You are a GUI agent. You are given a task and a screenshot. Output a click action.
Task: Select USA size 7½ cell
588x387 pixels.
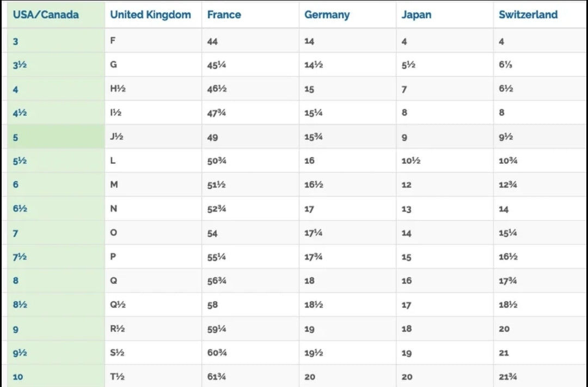point(56,257)
